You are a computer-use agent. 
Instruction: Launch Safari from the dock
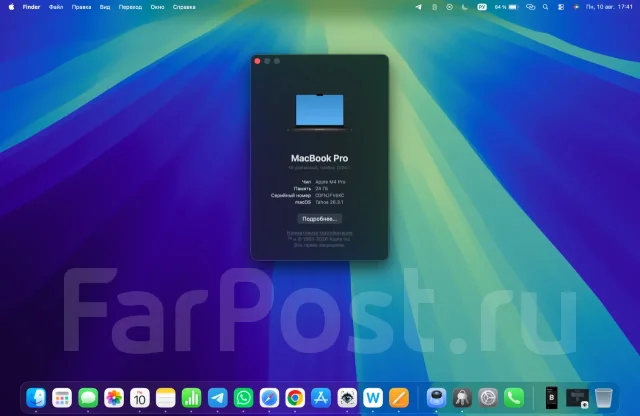point(269,398)
